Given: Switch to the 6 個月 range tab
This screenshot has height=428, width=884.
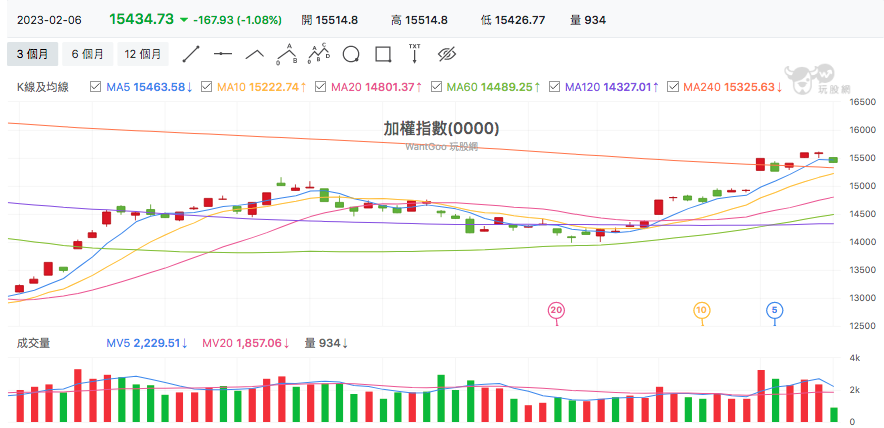Looking at the screenshot, I should (87, 54).
